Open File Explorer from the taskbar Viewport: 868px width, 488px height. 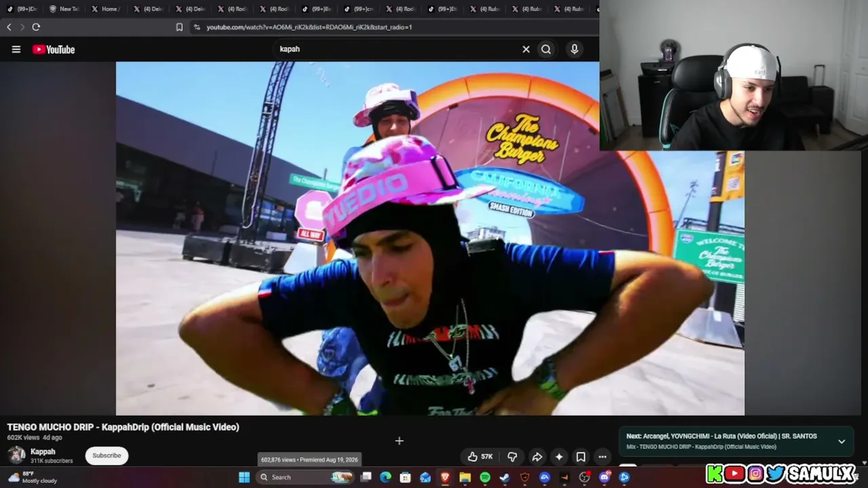465,477
